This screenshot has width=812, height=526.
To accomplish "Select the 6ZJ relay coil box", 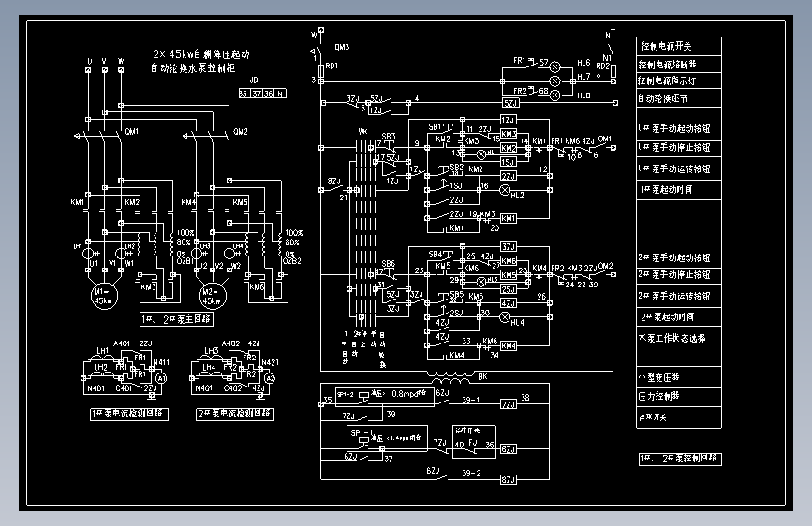I will [x=509, y=449].
